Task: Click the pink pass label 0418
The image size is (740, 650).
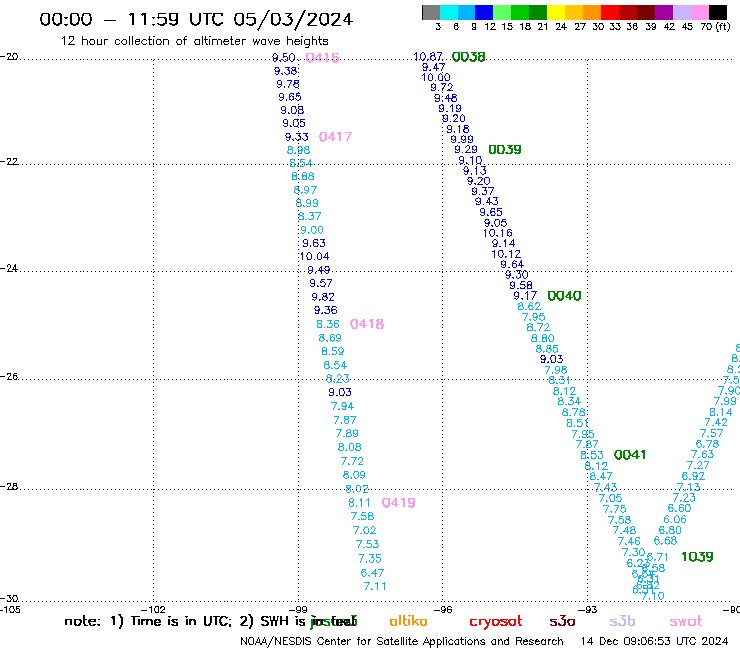Action: coord(367,324)
